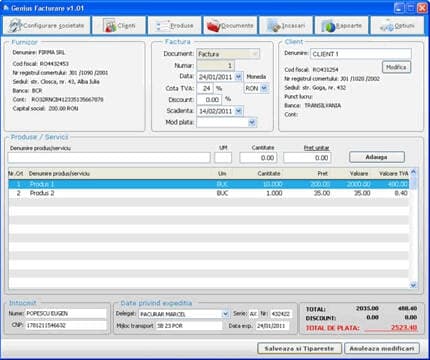The image size is (430, 360).
Task: Click the Pret unitar input field
Action: [307, 158]
